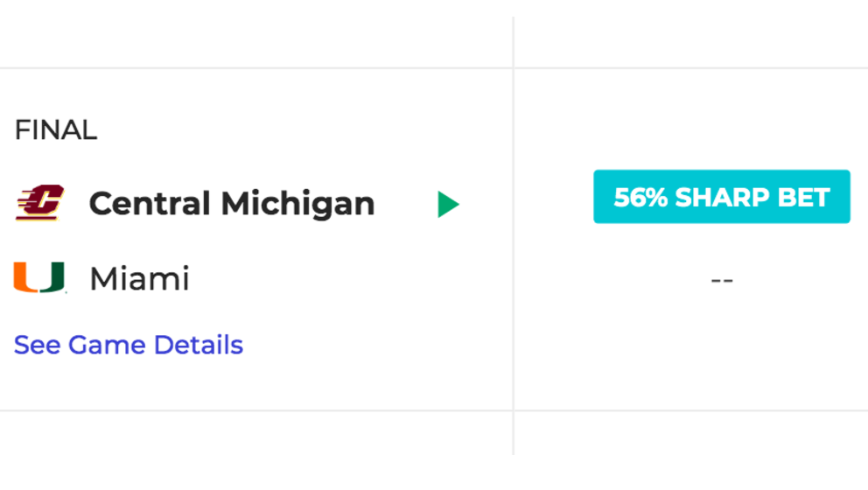This screenshot has width=868, height=490.
Task: Click the green half of the Miami logo
Action: [x=52, y=276]
